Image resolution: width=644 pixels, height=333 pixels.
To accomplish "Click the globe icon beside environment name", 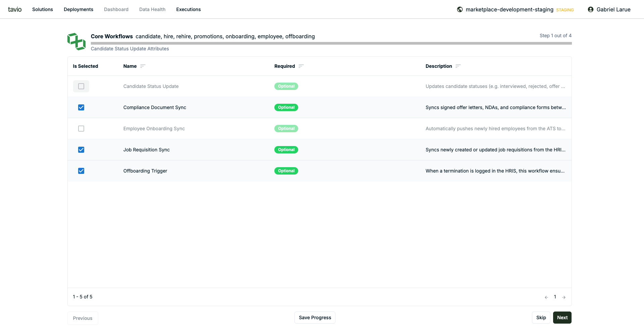I will [460, 9].
